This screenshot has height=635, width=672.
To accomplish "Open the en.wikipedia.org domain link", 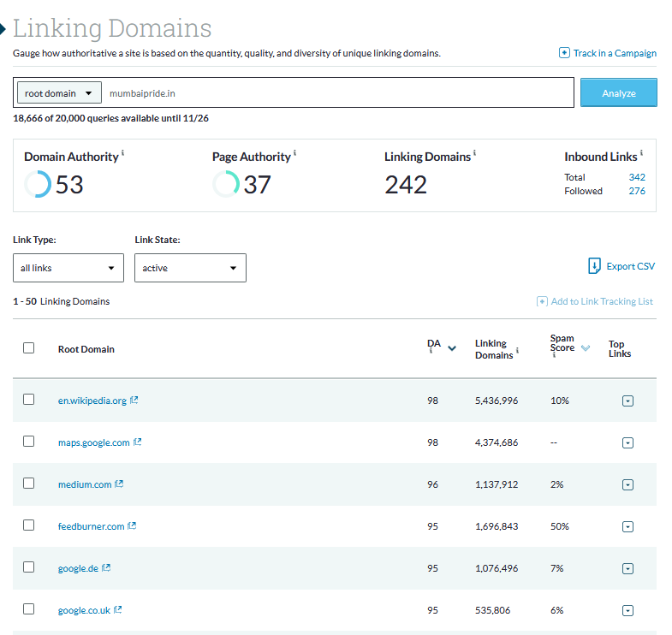I will 92,401.
